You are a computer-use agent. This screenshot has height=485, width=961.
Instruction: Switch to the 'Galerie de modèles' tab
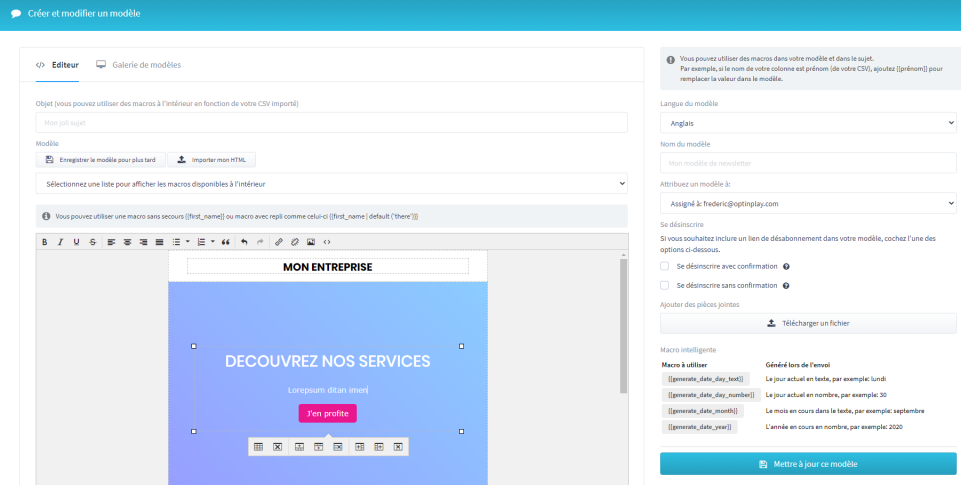[x=138, y=65]
